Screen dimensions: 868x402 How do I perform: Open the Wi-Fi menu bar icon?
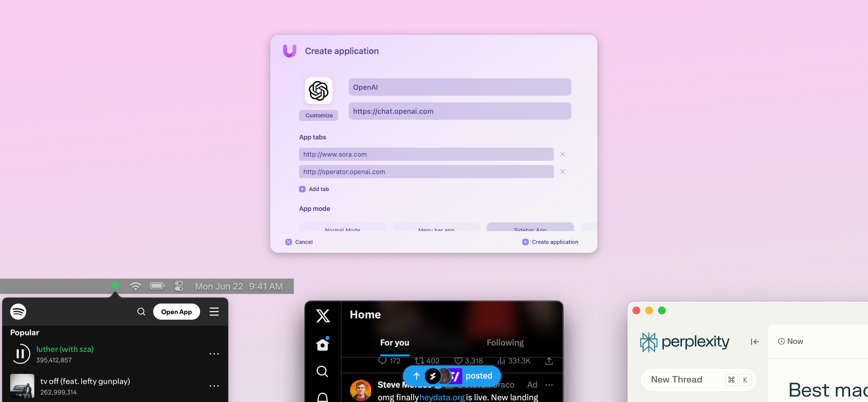[x=135, y=286]
